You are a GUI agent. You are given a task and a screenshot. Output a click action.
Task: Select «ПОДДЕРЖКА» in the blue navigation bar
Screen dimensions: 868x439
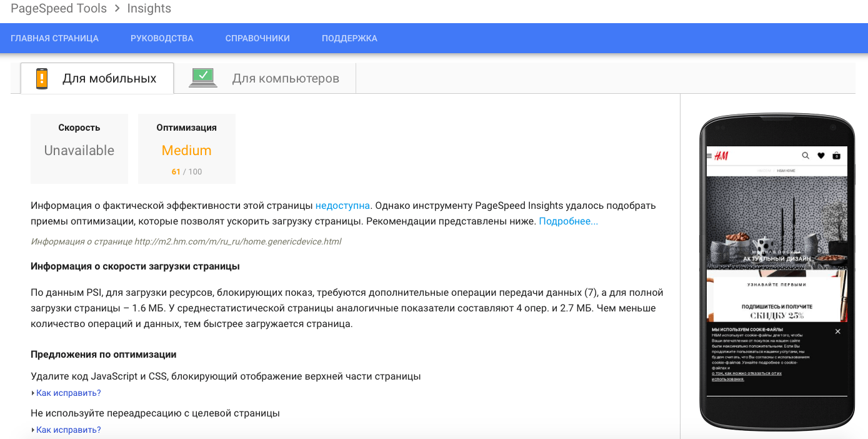click(x=349, y=38)
